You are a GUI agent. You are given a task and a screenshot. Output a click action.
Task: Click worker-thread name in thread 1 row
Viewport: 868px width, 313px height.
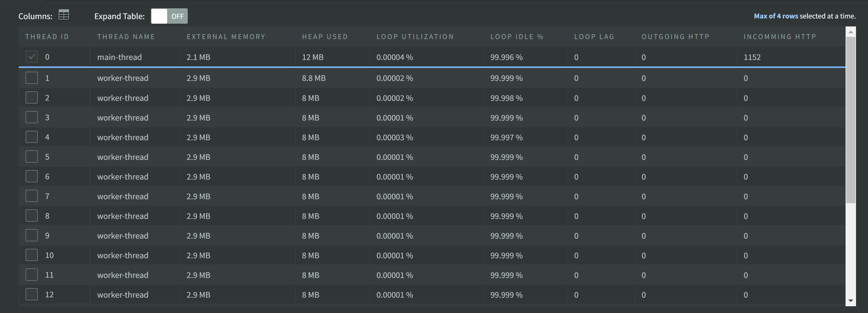click(x=123, y=78)
